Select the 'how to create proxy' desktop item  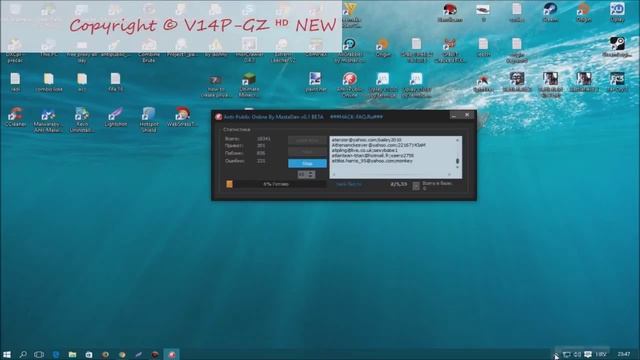point(216,86)
